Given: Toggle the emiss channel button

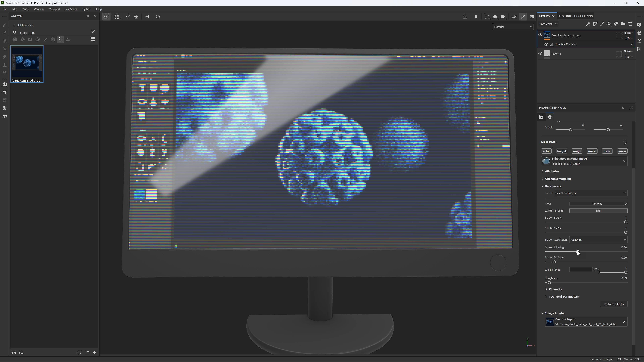Looking at the screenshot, I should (622, 151).
